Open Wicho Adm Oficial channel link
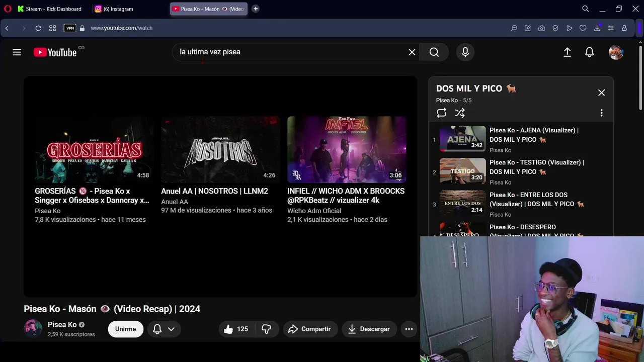This screenshot has height=362, width=644. click(x=314, y=211)
